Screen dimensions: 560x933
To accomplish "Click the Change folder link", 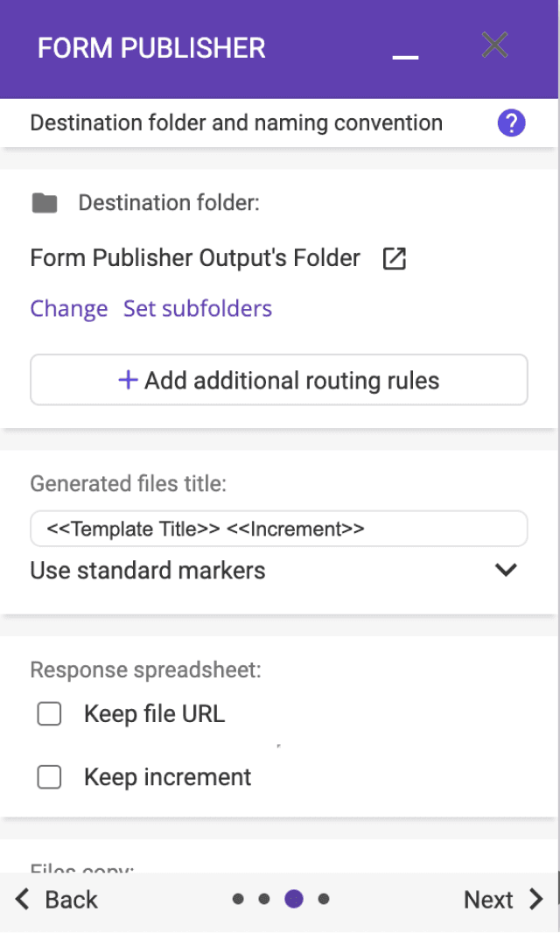I will tap(69, 309).
